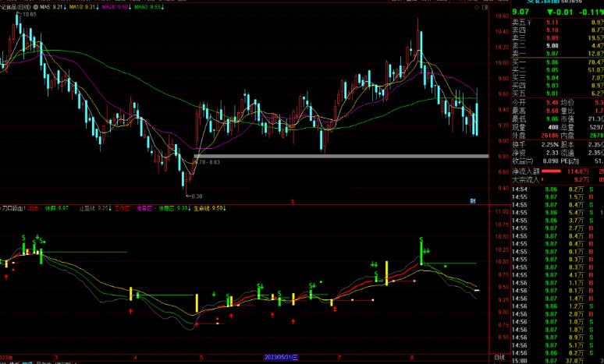
Task: Select the 卖四 9.10 ask row
Action: pyautogui.click(x=558, y=30)
